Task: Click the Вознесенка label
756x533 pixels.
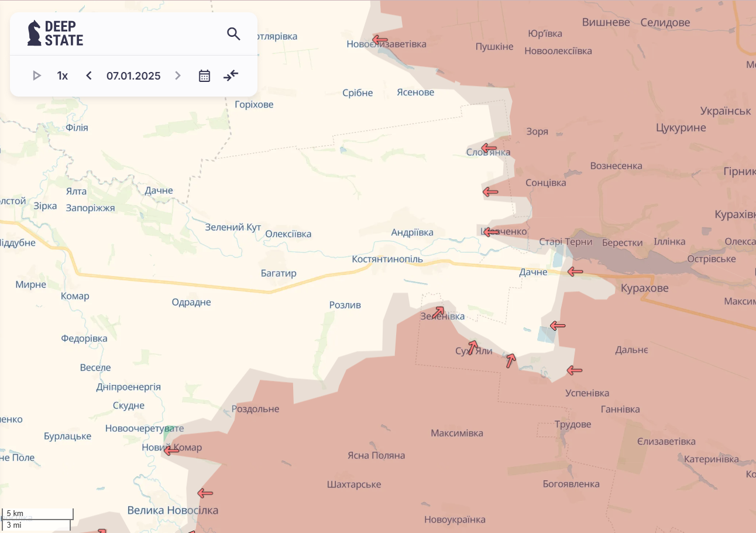Action: (x=616, y=166)
